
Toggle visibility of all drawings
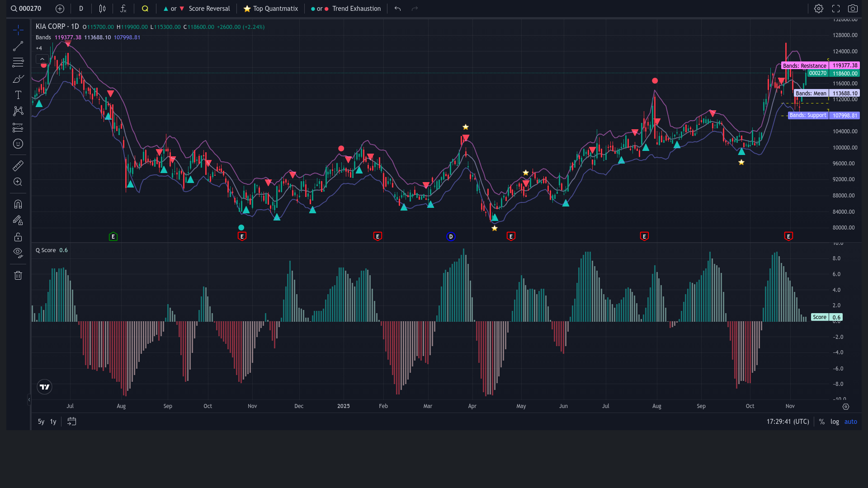[18, 253]
